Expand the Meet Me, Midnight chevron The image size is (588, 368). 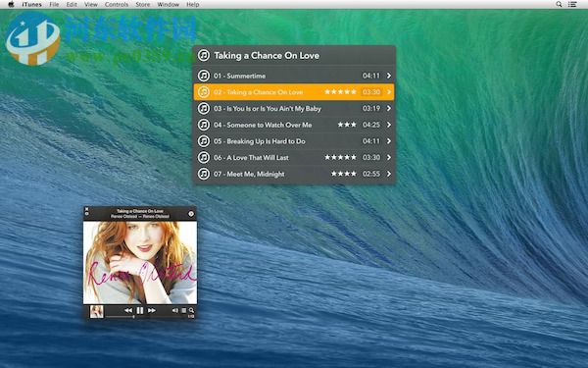389,174
